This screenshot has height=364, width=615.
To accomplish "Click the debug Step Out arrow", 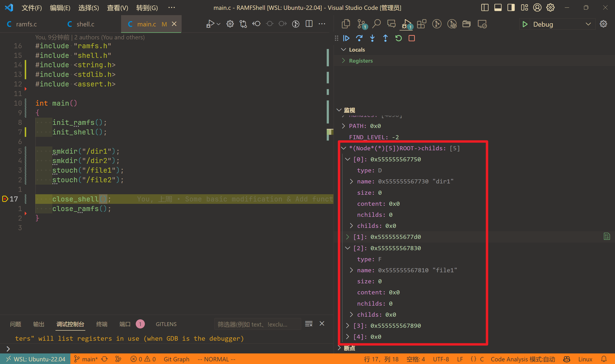I will [385, 38].
